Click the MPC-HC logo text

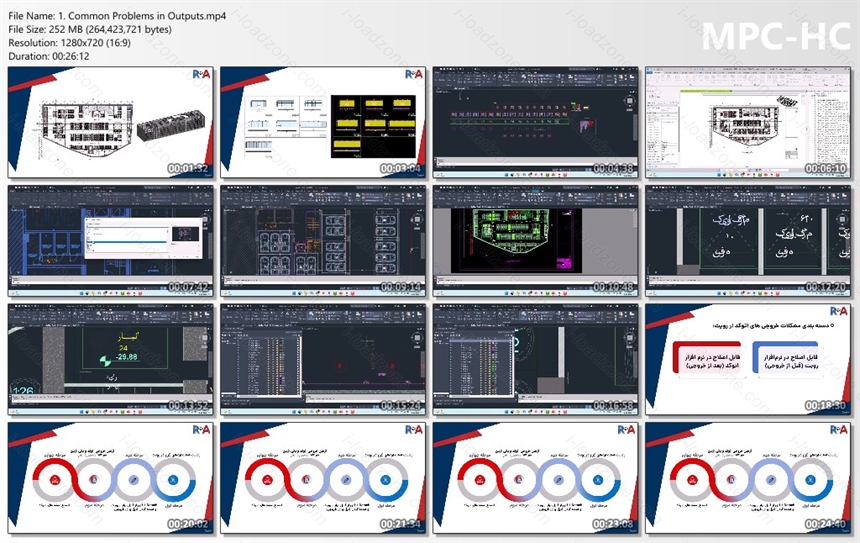point(776,36)
